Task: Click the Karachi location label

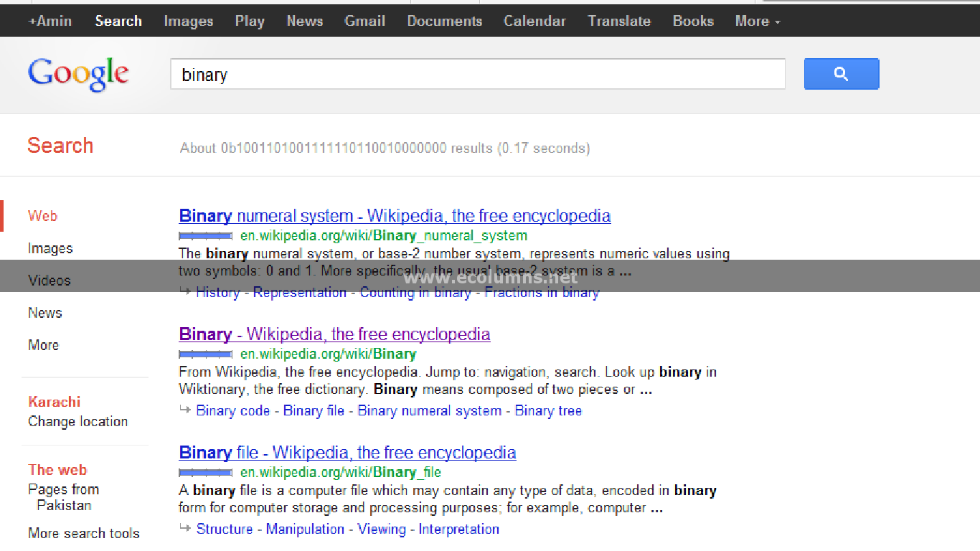Action: (x=55, y=402)
